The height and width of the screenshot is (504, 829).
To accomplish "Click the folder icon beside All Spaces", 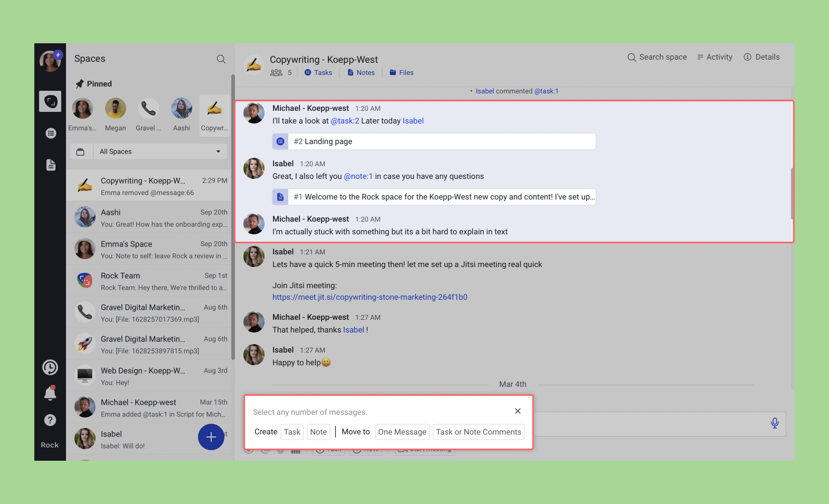I will (x=80, y=152).
